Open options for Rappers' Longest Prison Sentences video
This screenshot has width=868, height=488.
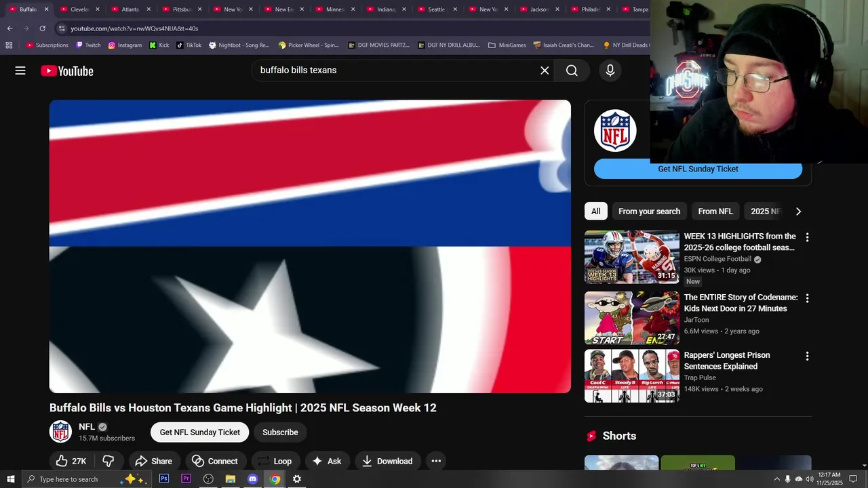coord(807,356)
